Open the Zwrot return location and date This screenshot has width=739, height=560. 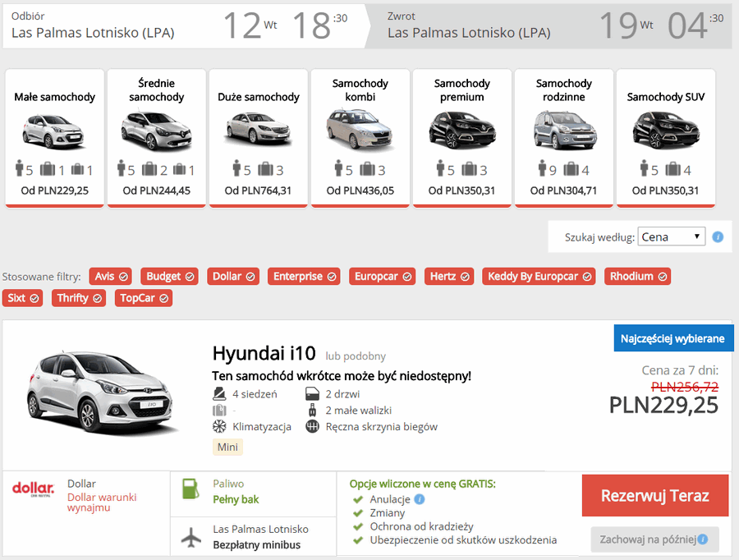pyautogui.click(x=549, y=25)
